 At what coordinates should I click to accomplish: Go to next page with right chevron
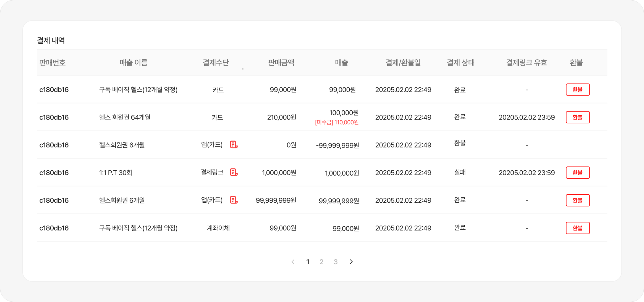click(x=351, y=262)
